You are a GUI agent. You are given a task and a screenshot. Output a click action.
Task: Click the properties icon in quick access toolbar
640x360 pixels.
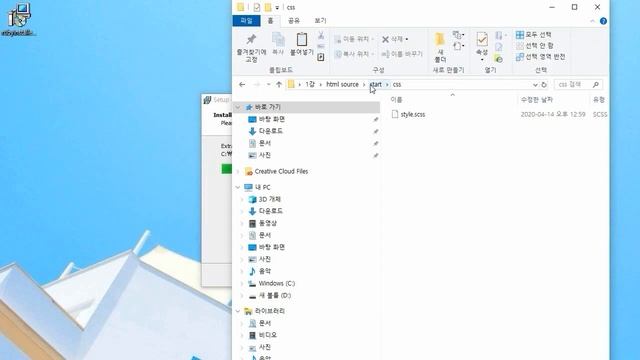[x=256, y=7]
